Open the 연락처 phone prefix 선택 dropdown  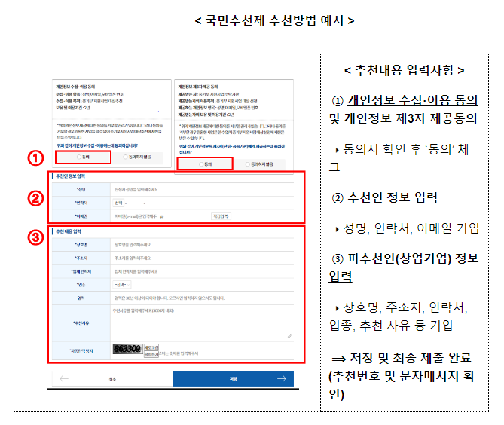point(118,203)
